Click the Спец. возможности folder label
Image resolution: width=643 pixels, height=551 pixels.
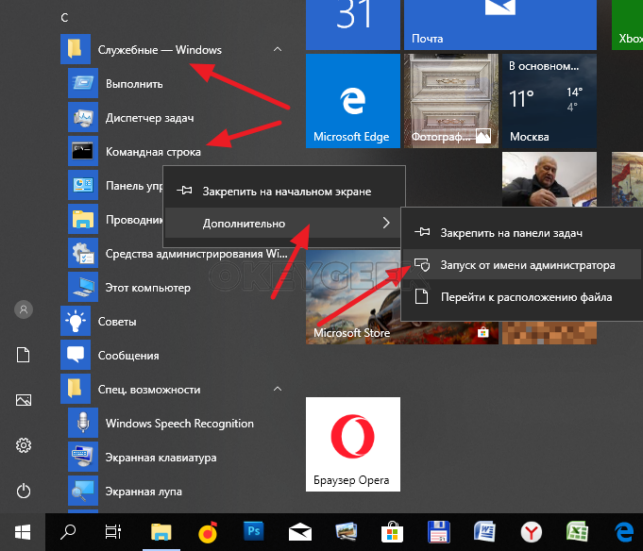click(x=149, y=389)
